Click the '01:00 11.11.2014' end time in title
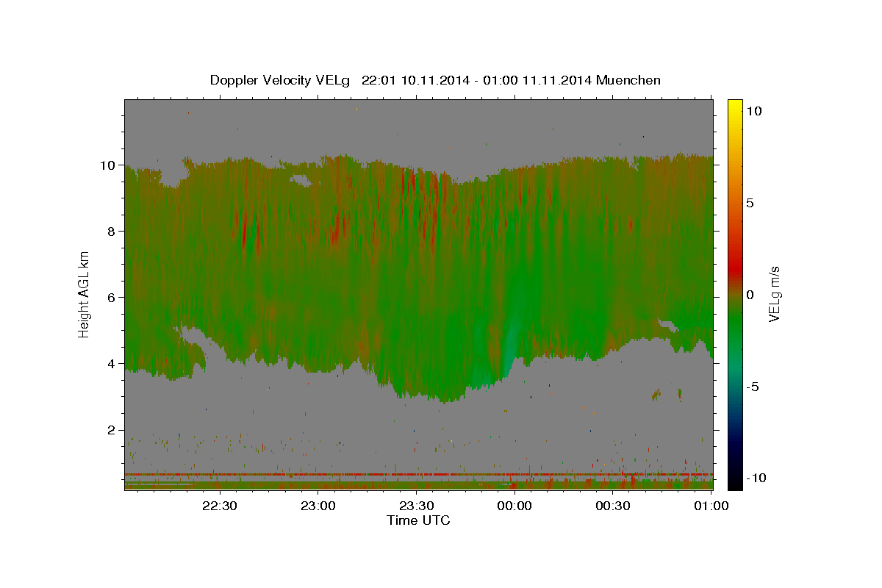The width and height of the screenshot is (882, 588). tap(538, 80)
